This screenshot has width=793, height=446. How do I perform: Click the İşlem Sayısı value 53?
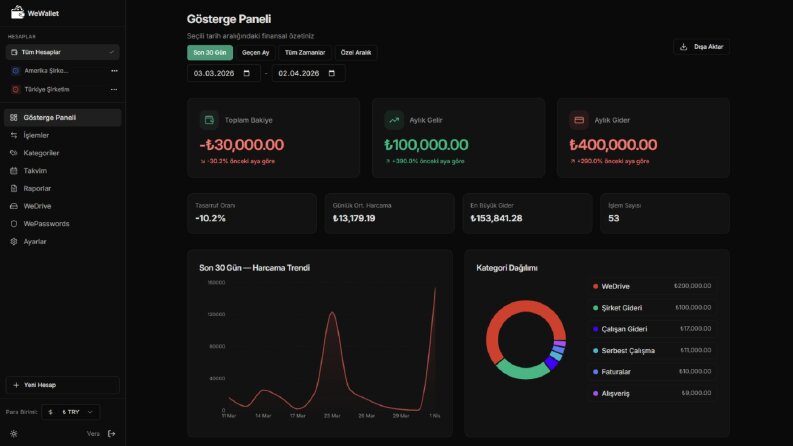(613, 218)
